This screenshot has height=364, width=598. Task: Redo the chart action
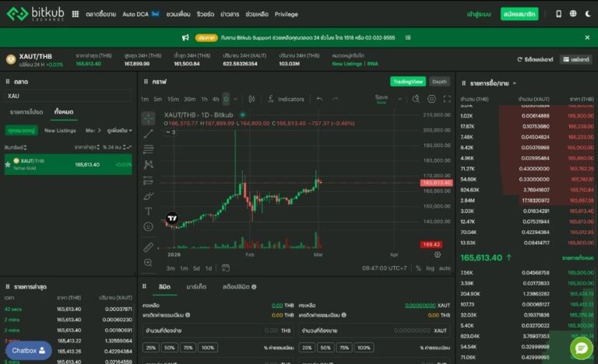pyautogui.click(x=335, y=99)
